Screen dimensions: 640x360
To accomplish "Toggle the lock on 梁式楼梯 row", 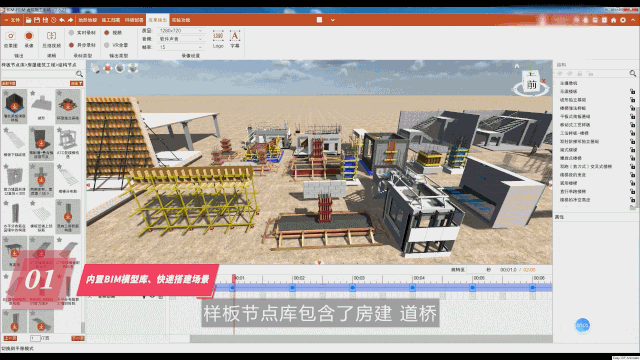I will [632, 150].
